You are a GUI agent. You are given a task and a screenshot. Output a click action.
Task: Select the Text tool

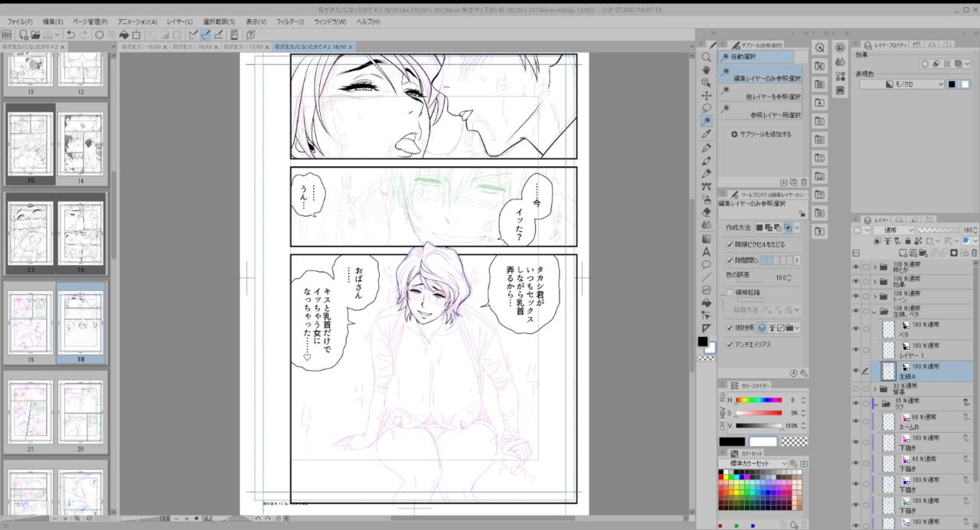tap(706, 251)
